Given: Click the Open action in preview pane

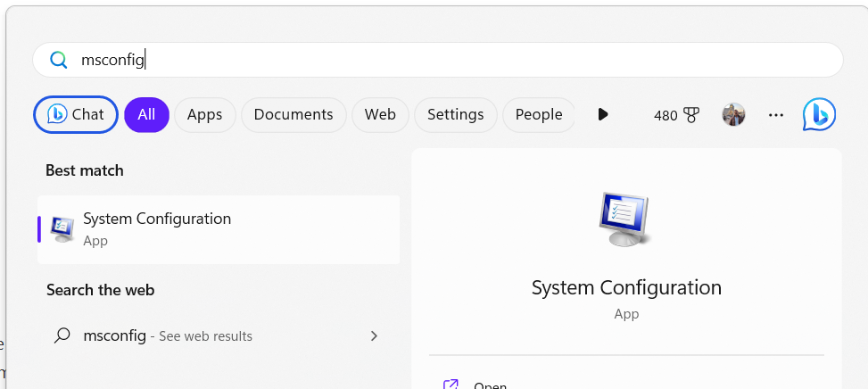Looking at the screenshot, I should pyautogui.click(x=490, y=385).
